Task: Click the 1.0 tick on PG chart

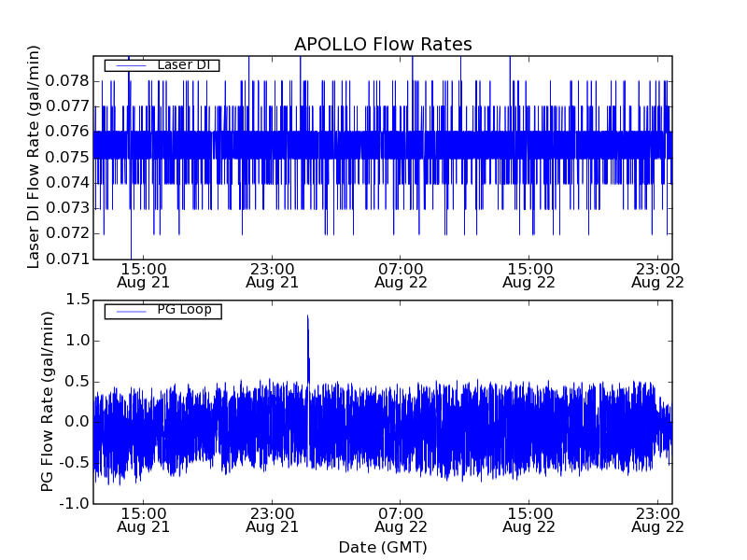Action: click(x=78, y=341)
